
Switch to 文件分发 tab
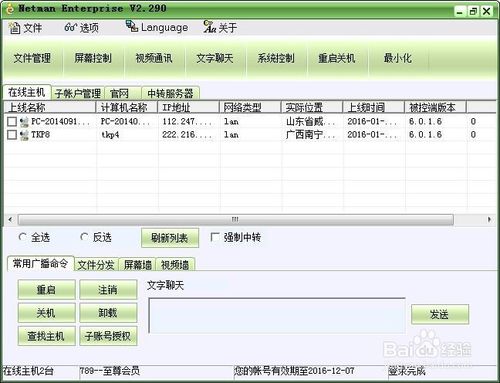[x=96, y=265]
